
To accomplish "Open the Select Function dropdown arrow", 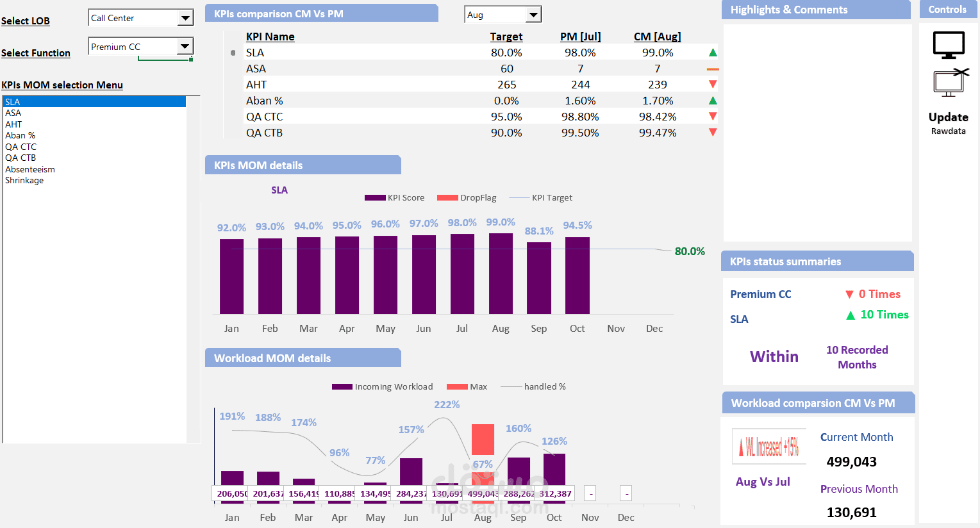I will [185, 46].
